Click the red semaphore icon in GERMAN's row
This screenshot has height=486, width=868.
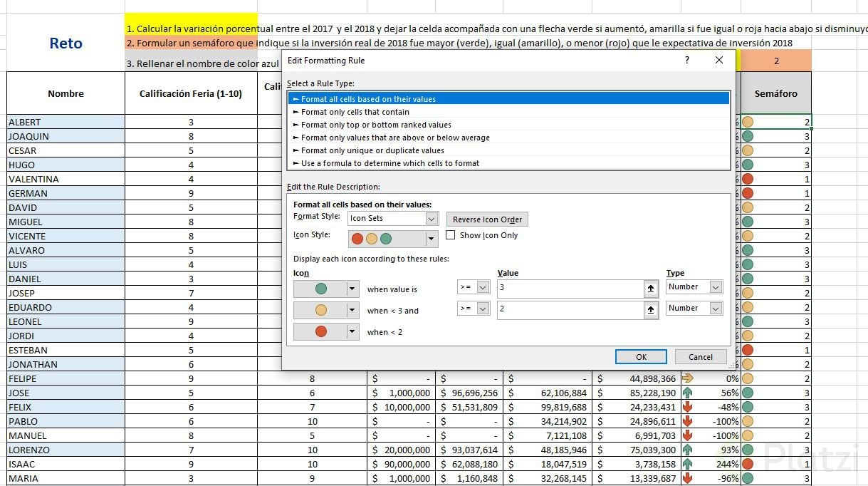point(748,193)
